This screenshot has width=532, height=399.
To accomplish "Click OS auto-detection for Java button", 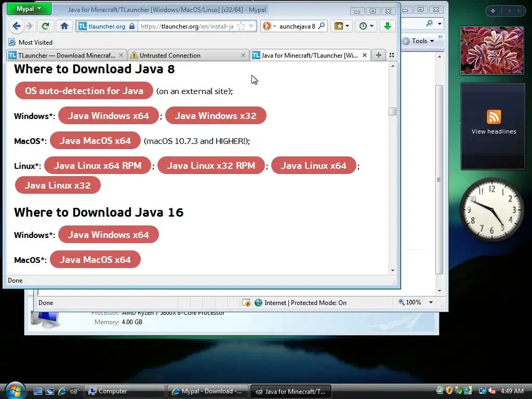I will pos(84,90).
